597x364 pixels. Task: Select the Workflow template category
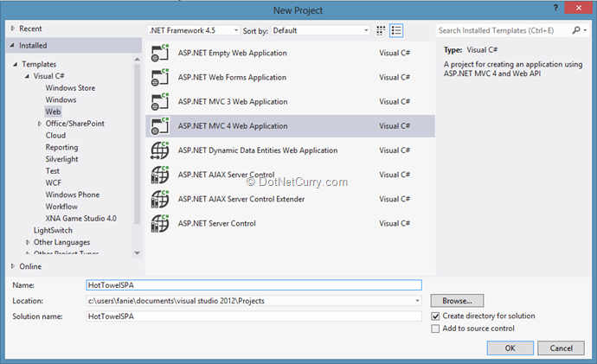tap(61, 206)
